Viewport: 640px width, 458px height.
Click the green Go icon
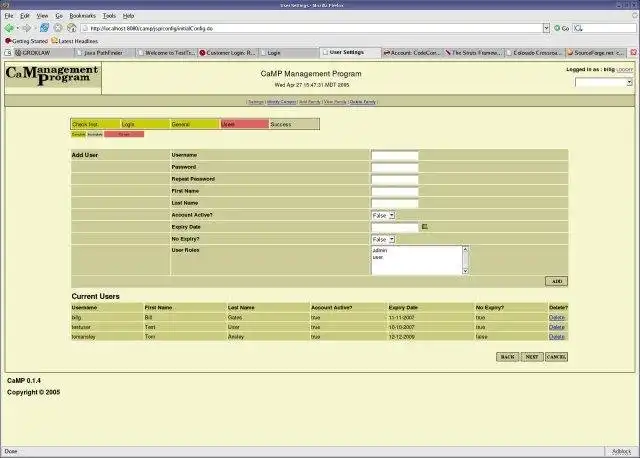click(557, 28)
